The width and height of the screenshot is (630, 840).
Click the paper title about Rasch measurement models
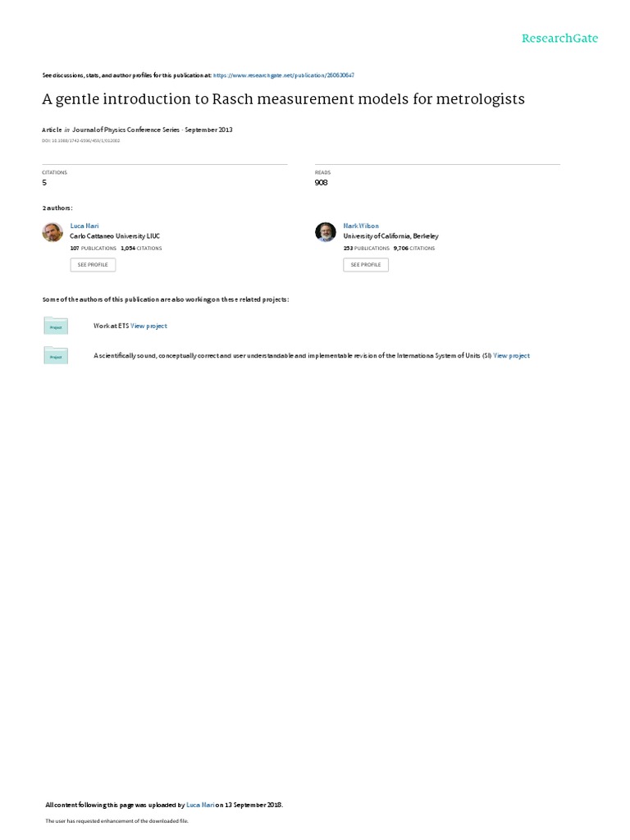tap(283, 99)
